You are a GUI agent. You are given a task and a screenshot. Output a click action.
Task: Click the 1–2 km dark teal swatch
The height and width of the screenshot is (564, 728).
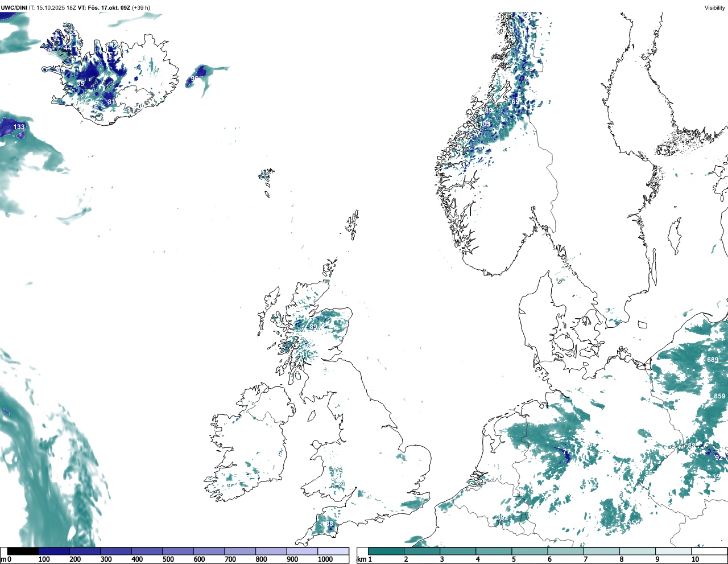[386, 551]
